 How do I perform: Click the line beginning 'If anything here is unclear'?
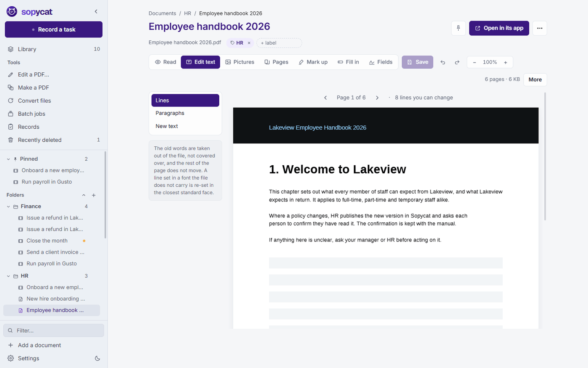355,240
